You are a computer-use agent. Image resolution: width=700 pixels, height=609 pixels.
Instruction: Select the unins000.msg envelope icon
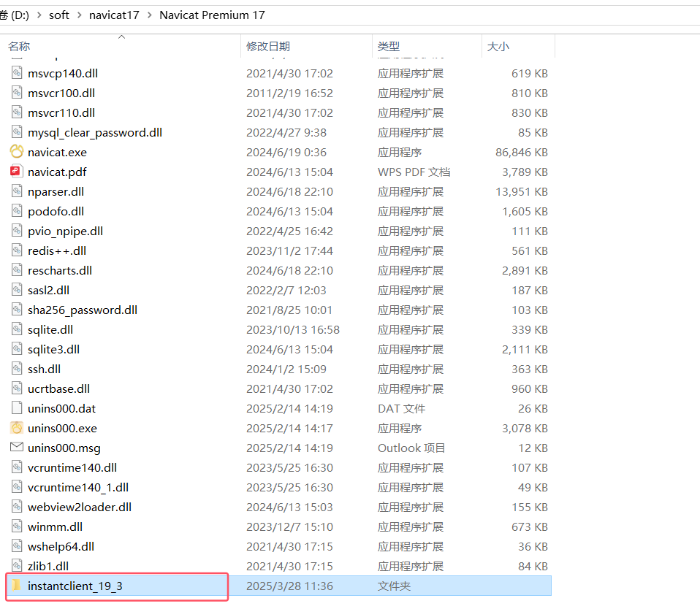tap(17, 447)
